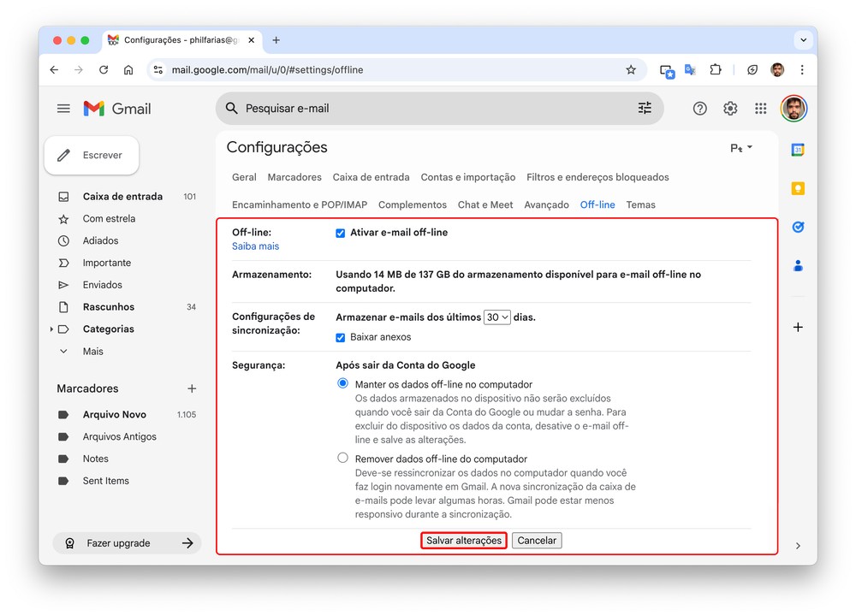
Task: Expand the Categorias folder arrow
Action: 52,329
